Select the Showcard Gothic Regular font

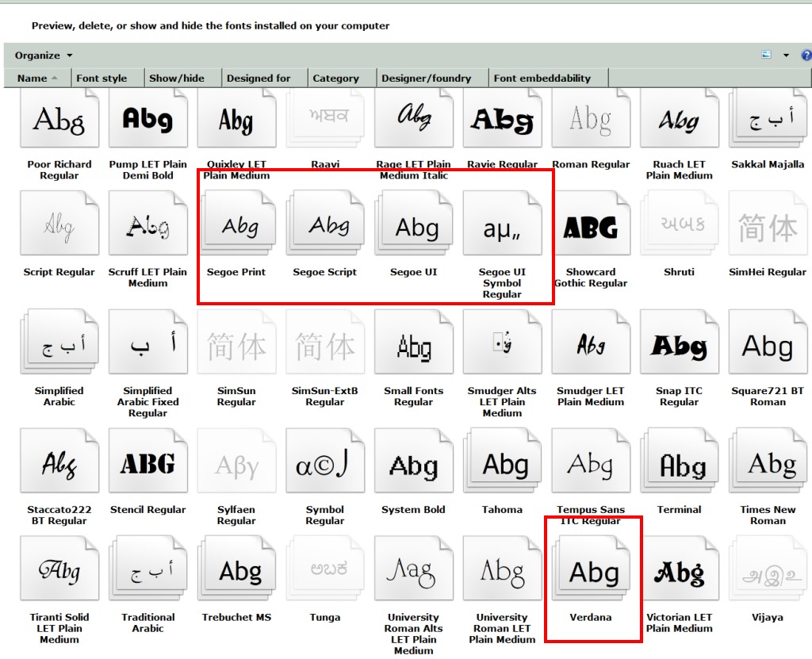(x=591, y=224)
